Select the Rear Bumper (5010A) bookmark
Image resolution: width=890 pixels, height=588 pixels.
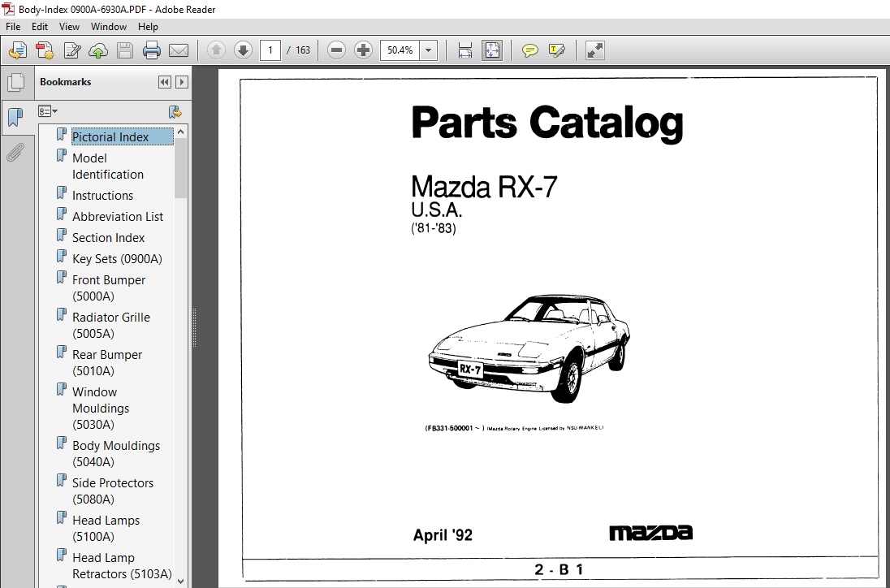click(x=107, y=363)
